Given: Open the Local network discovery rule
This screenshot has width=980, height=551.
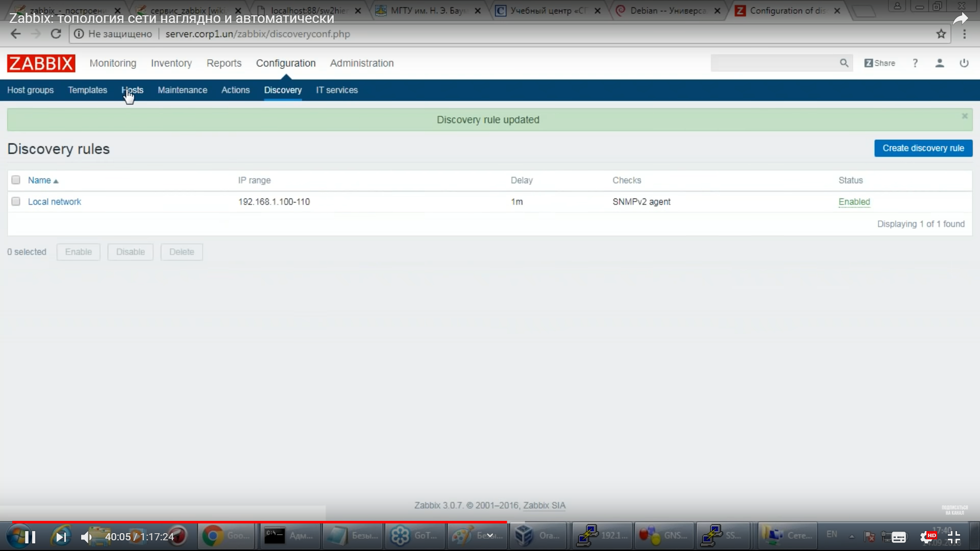Looking at the screenshot, I should (x=54, y=202).
